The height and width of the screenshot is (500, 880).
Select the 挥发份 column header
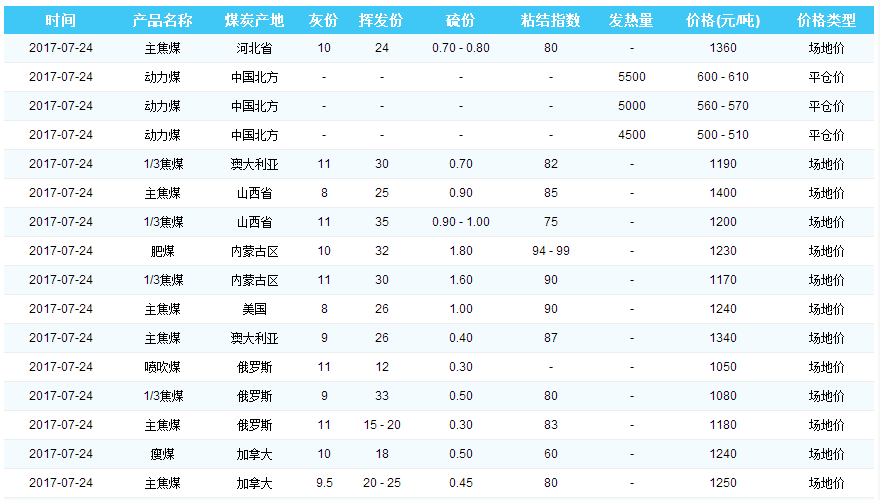coord(381,21)
